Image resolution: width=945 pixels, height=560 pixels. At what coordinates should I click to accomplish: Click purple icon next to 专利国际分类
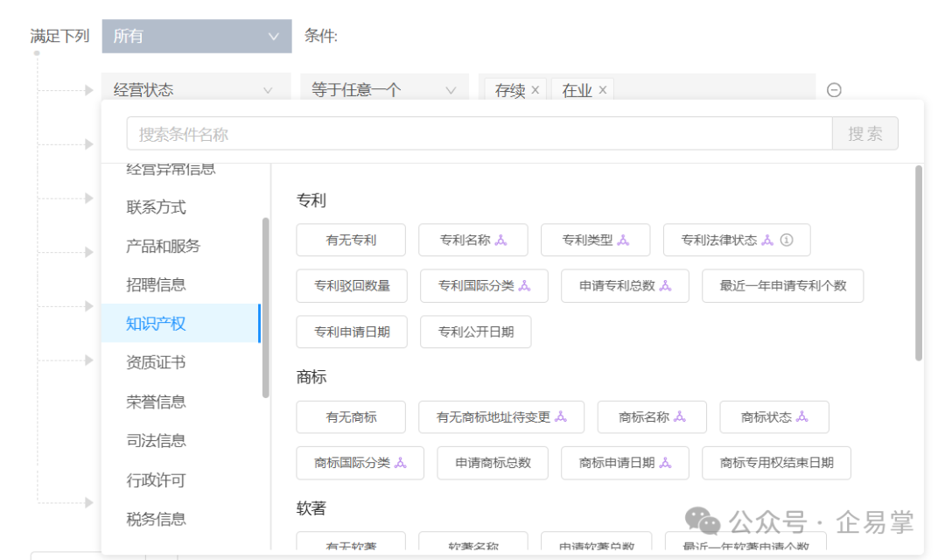[x=524, y=286]
